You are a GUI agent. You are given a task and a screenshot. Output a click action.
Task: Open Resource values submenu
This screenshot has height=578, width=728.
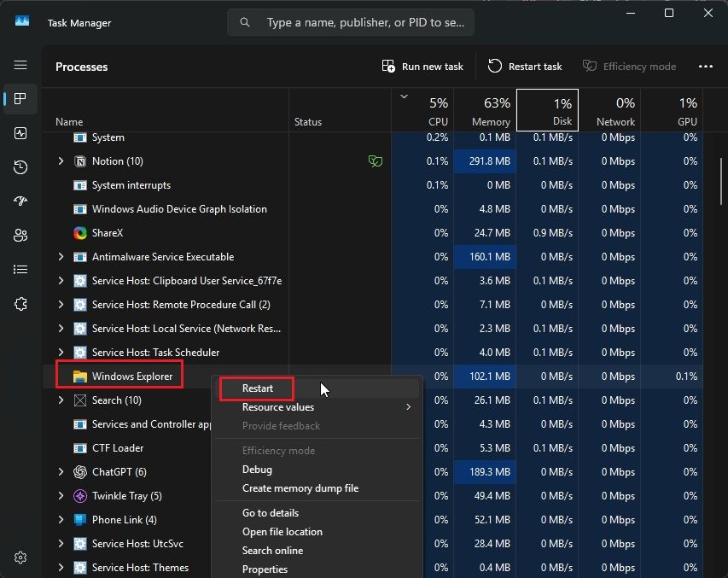pos(317,407)
